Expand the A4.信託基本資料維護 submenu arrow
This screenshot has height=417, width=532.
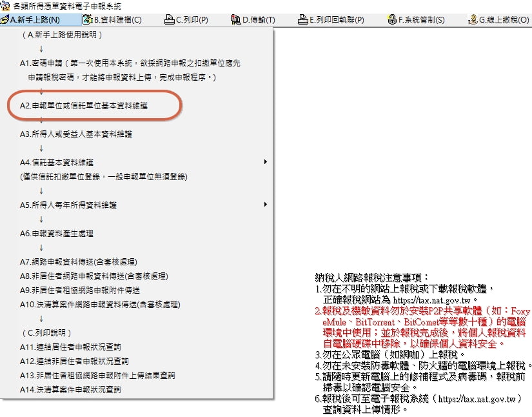(x=265, y=162)
